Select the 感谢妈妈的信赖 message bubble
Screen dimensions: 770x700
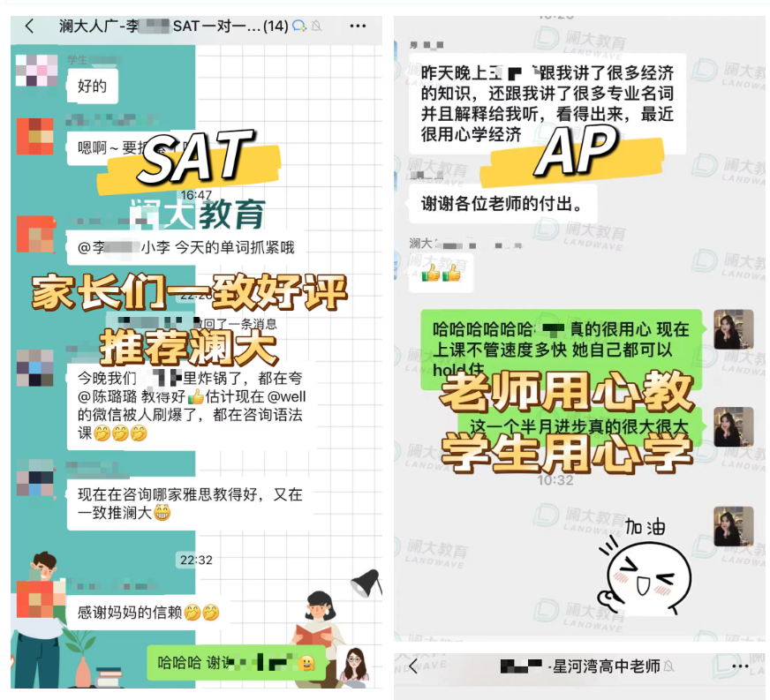pyautogui.click(x=148, y=613)
